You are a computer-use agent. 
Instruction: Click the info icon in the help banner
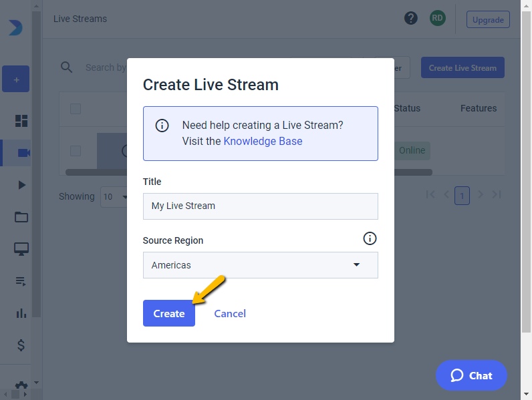tap(162, 126)
